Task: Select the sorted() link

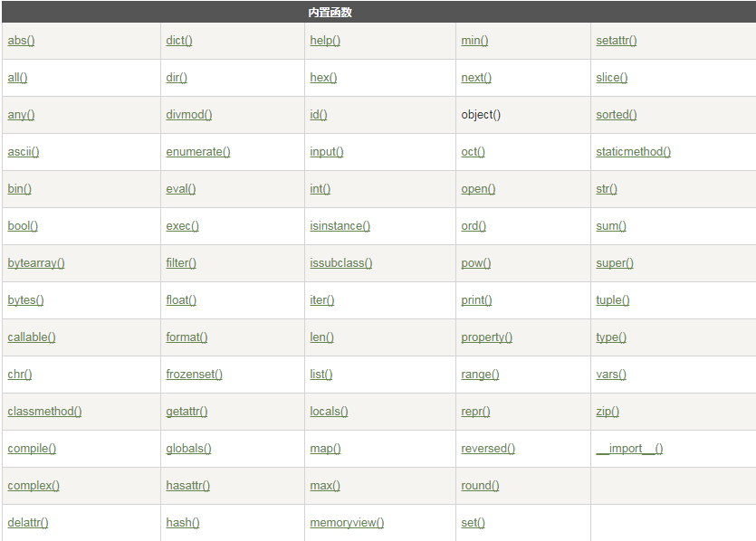Action: pos(616,115)
